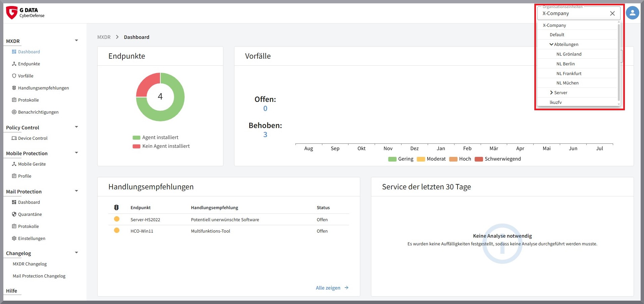Open the user account avatar icon
644x304 pixels.
tap(632, 13)
